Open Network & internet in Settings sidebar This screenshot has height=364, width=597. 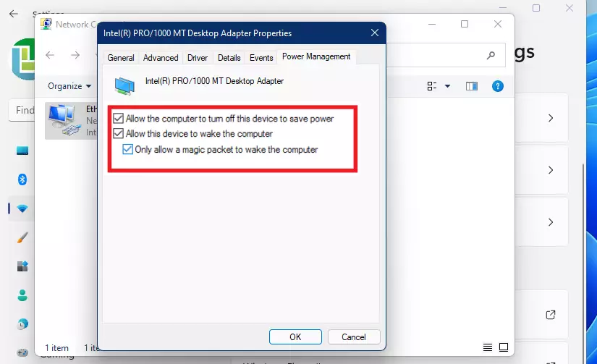click(22, 208)
